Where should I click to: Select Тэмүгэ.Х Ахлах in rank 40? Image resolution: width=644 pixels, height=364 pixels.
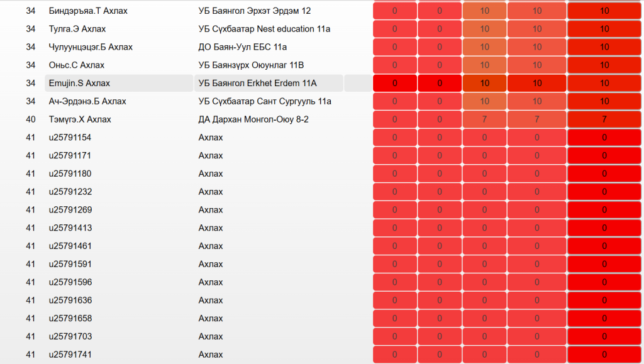click(x=80, y=119)
